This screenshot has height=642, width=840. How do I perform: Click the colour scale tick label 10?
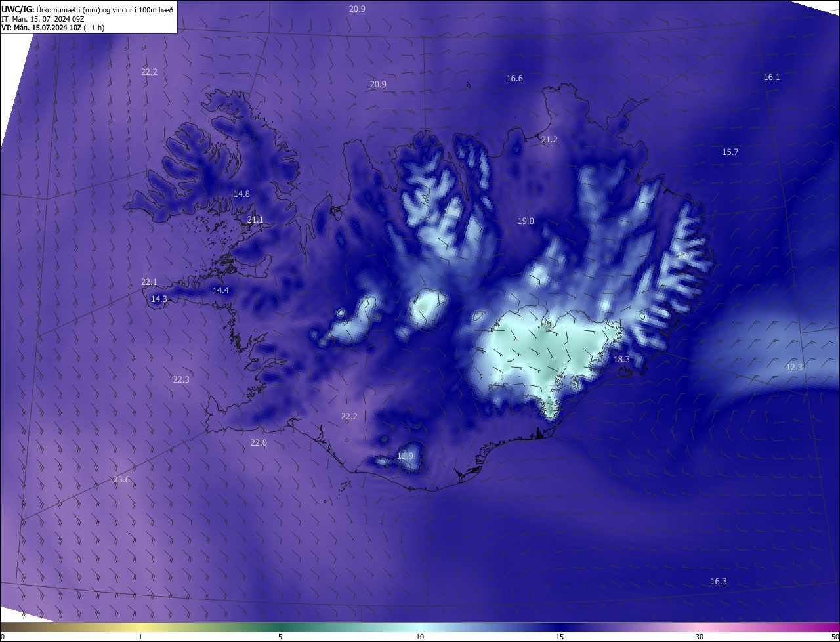tap(420, 637)
